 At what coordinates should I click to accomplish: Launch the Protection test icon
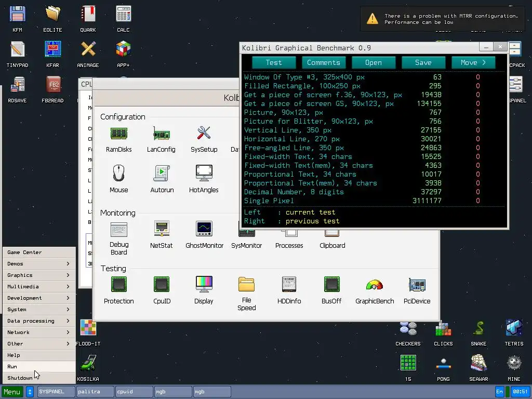(x=119, y=284)
